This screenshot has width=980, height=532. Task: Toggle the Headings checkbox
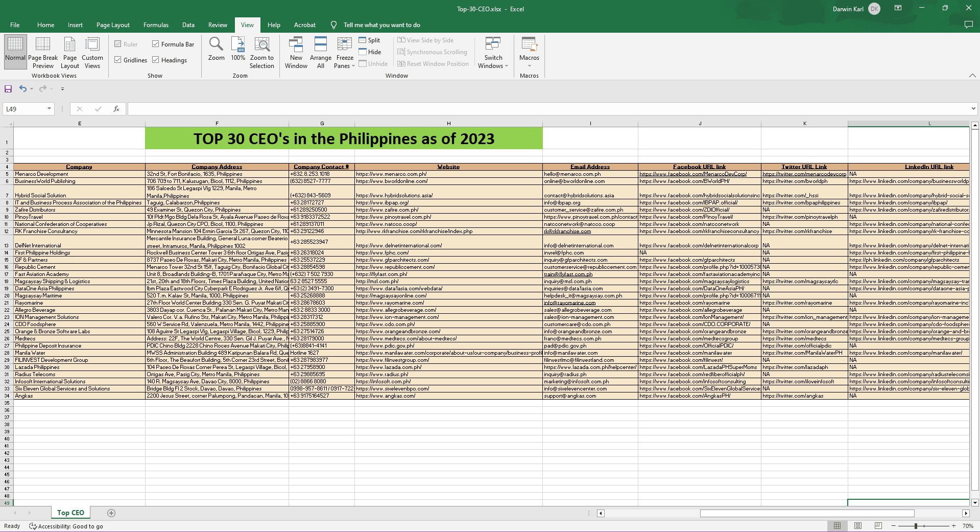tap(156, 60)
